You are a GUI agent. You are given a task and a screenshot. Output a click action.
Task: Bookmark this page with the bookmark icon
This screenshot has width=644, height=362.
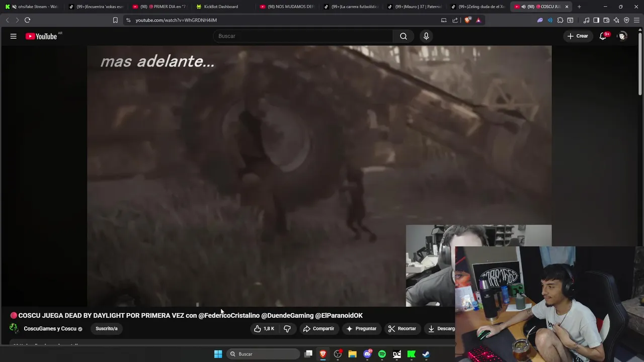[115, 20]
